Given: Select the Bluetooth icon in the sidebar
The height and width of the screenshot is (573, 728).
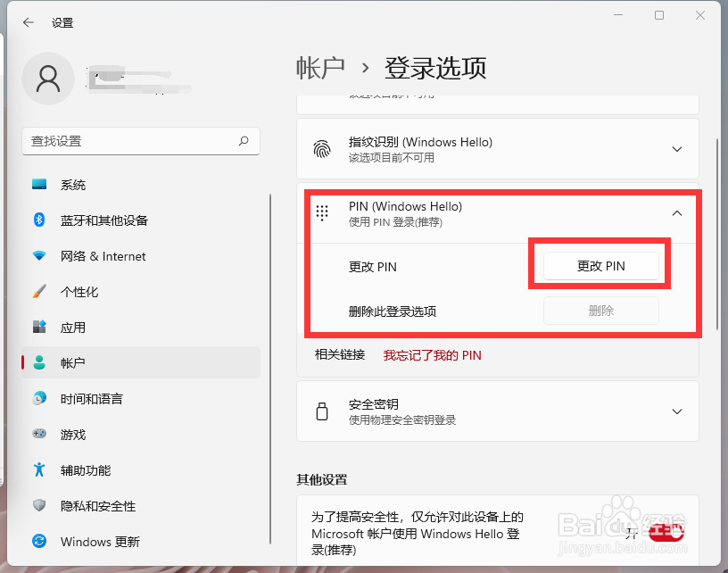Looking at the screenshot, I should tap(39, 220).
